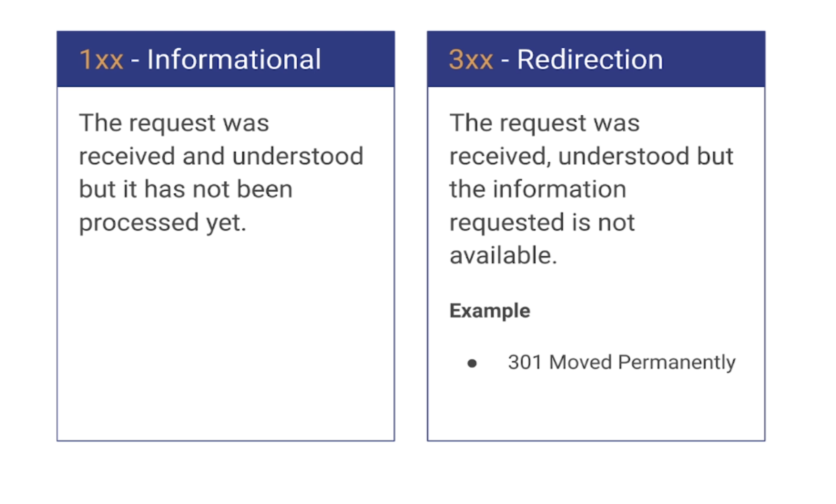
Task: Click "but it has not been" line
Action: [x=185, y=189]
